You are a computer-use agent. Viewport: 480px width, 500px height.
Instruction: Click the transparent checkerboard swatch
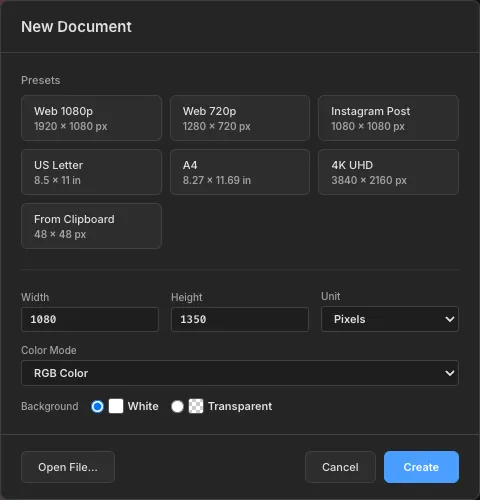(196, 406)
